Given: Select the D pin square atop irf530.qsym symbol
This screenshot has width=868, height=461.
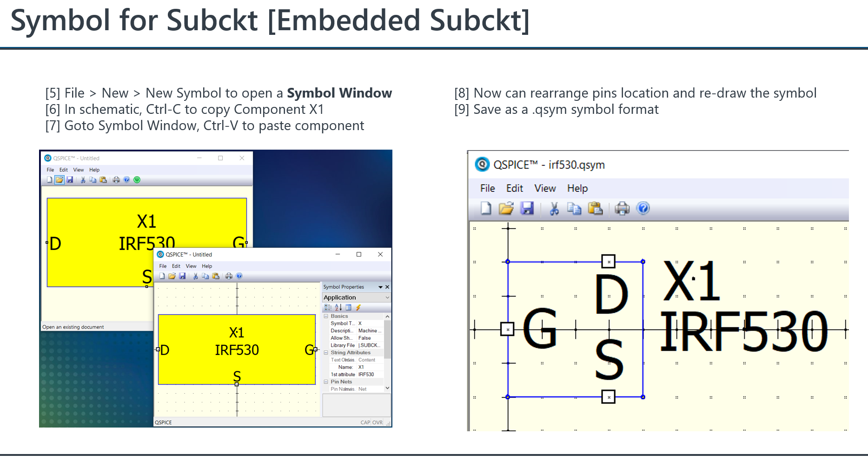Looking at the screenshot, I should pos(609,262).
